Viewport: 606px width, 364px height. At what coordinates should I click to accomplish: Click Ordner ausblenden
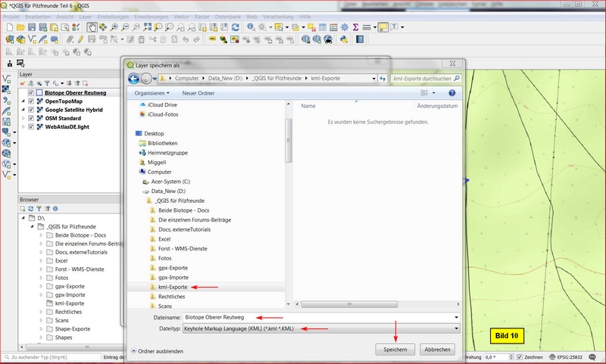point(158,351)
